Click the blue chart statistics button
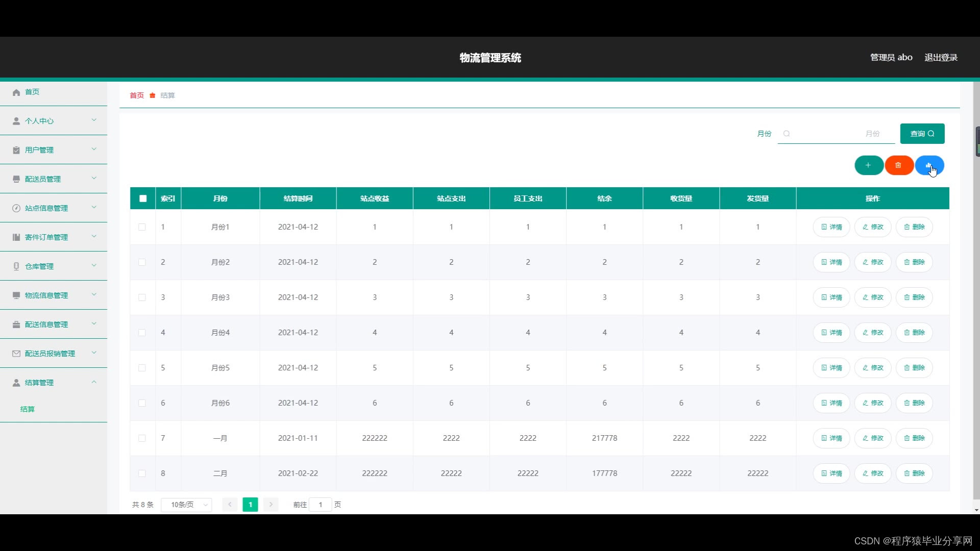This screenshot has height=551, width=980. pyautogui.click(x=928, y=165)
